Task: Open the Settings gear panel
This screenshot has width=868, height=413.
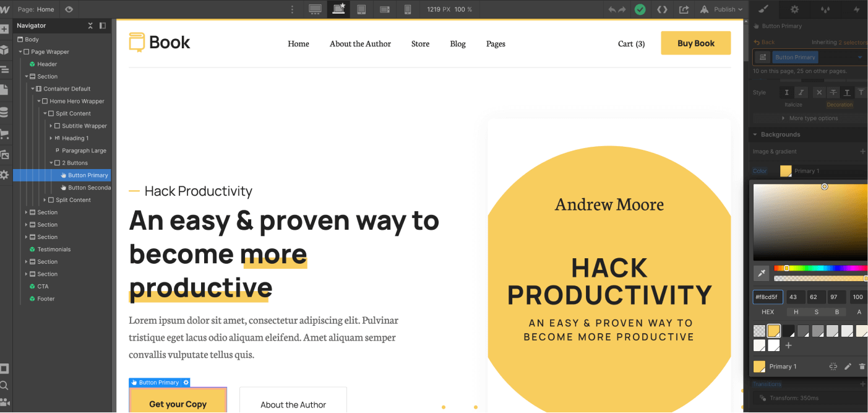Action: [x=794, y=9]
